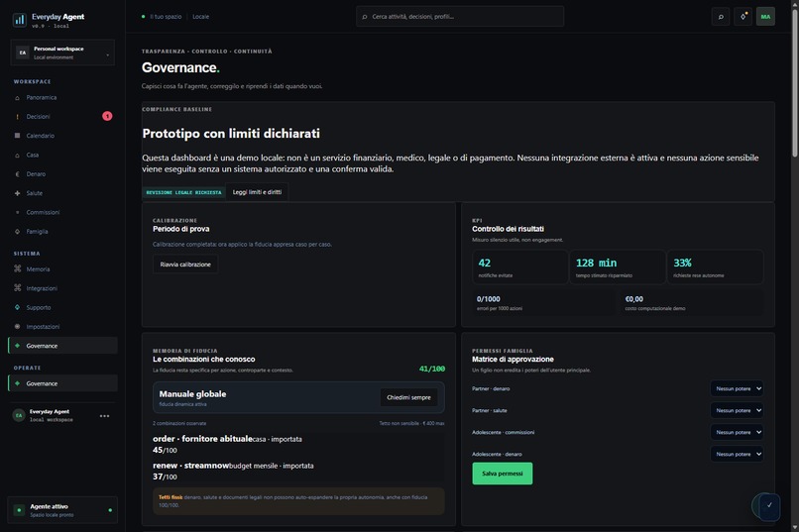Select Governance under Operate

click(62, 383)
